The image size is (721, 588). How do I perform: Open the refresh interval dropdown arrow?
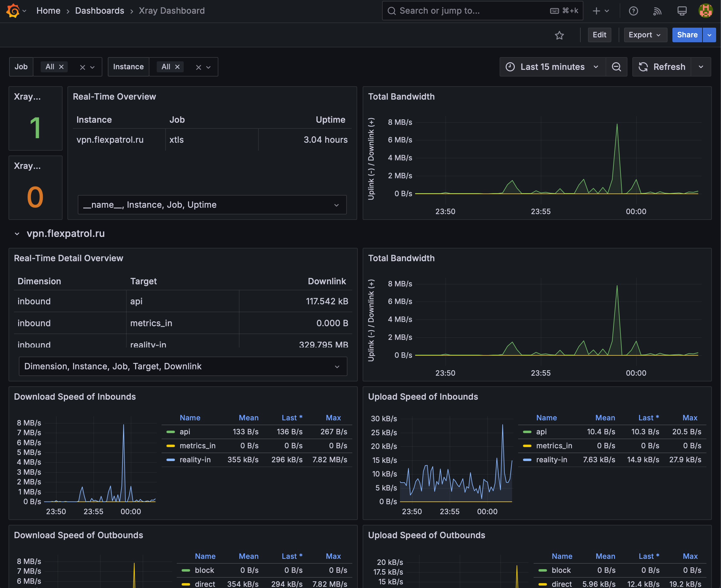[701, 67]
